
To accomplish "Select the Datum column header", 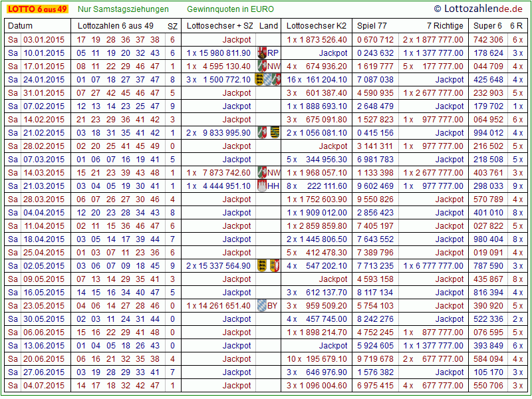I will pyautogui.click(x=20, y=26).
